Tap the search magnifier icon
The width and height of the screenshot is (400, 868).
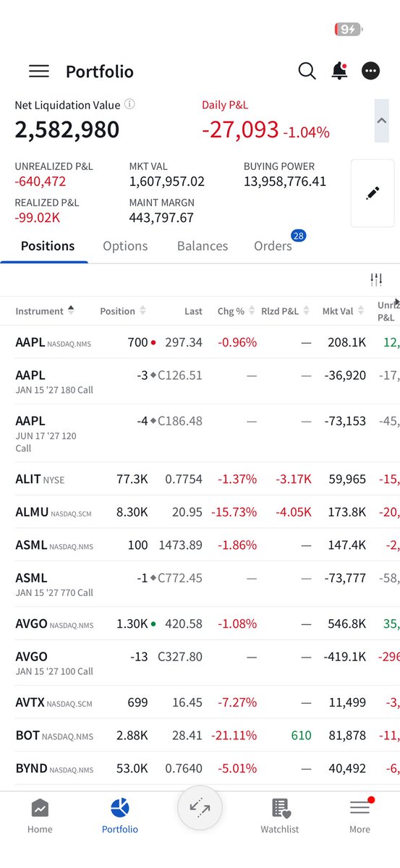click(307, 71)
